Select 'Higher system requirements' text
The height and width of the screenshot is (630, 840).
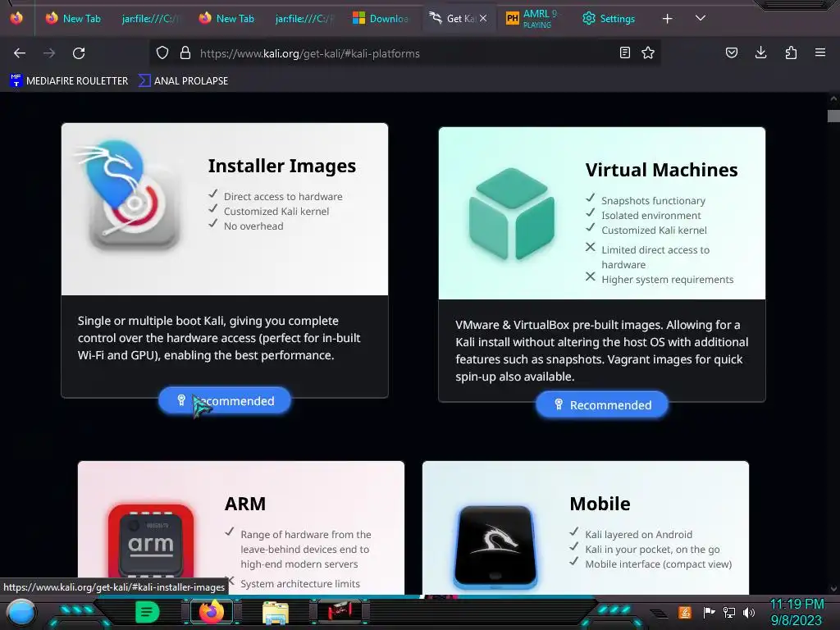coord(668,280)
